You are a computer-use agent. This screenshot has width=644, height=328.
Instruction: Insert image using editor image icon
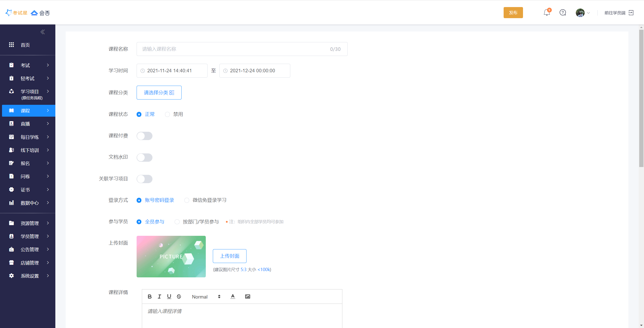click(248, 297)
